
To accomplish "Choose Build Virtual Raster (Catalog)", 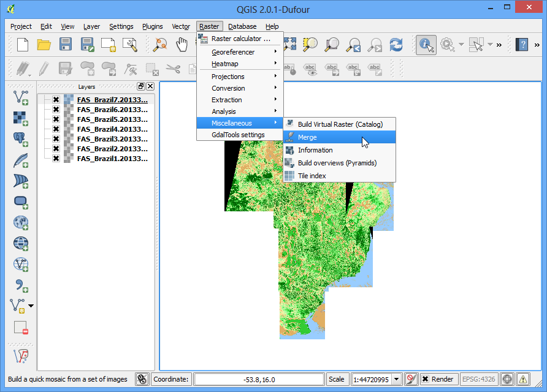I will [340, 124].
